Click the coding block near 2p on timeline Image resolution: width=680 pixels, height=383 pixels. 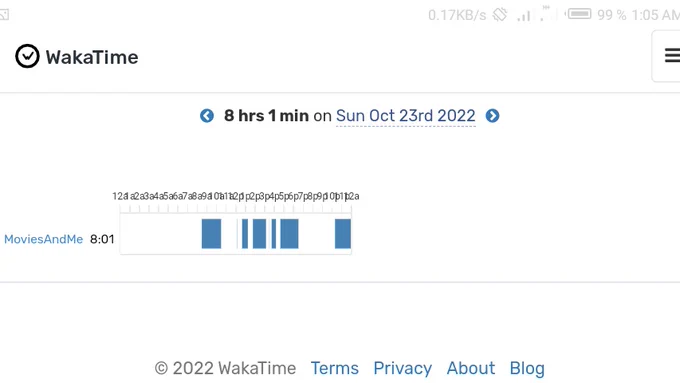click(259, 234)
